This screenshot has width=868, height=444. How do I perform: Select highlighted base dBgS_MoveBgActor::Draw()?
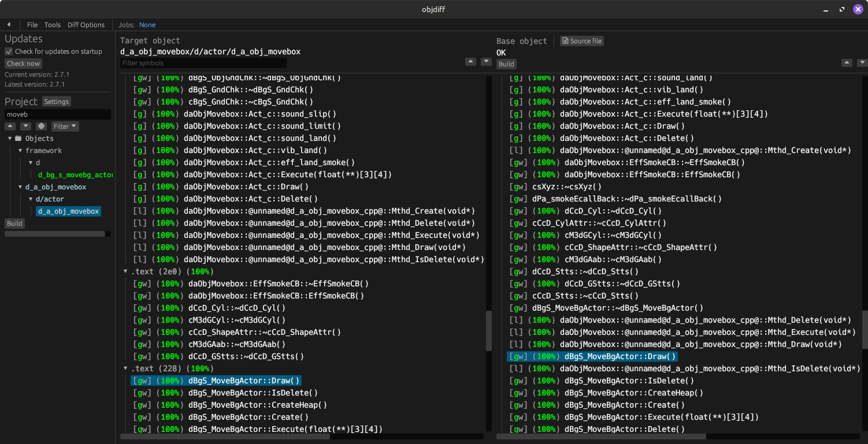click(592, 356)
